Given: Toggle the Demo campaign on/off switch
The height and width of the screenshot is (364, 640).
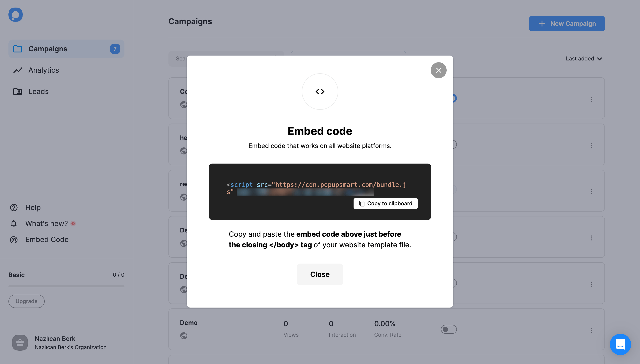Looking at the screenshot, I should coord(449,329).
